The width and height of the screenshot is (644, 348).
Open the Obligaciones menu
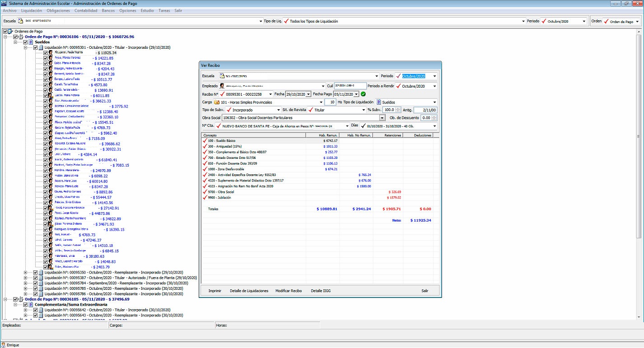coord(58,10)
